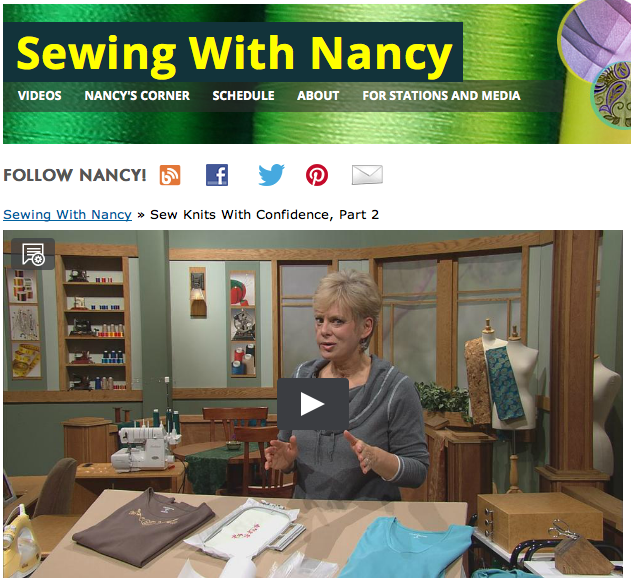Open For Stations and Media

441,96
